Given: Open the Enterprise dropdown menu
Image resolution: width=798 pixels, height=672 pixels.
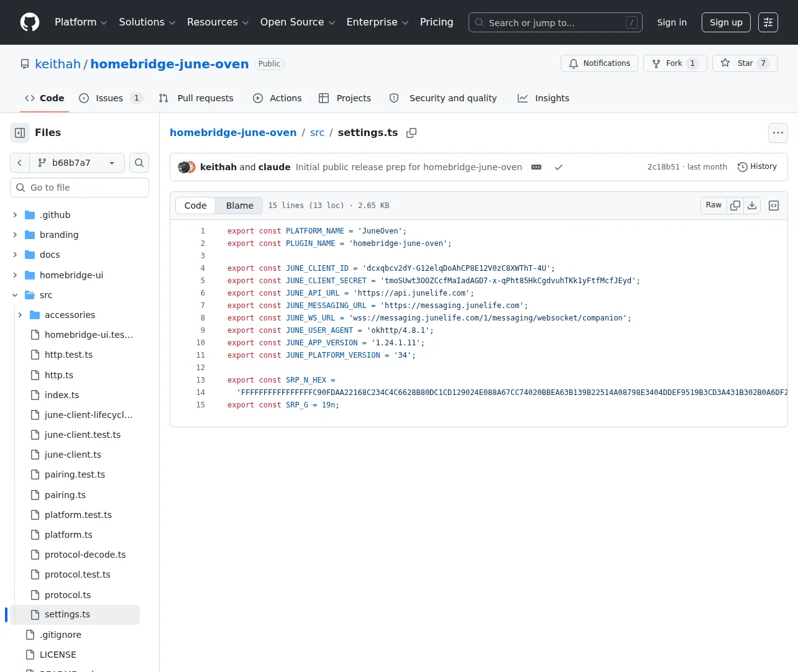Looking at the screenshot, I should (x=378, y=22).
